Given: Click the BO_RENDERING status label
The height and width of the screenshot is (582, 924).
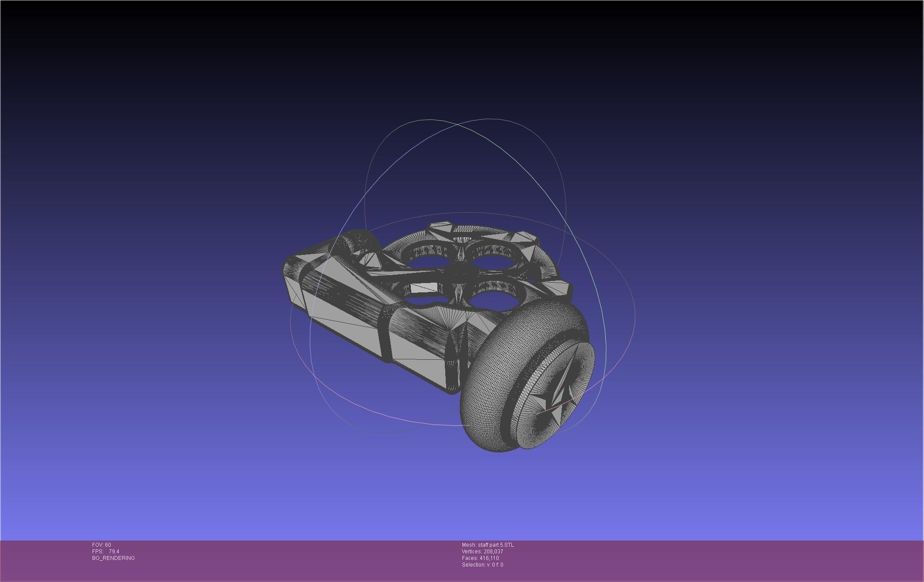Looking at the screenshot, I should pyautogui.click(x=113, y=558).
